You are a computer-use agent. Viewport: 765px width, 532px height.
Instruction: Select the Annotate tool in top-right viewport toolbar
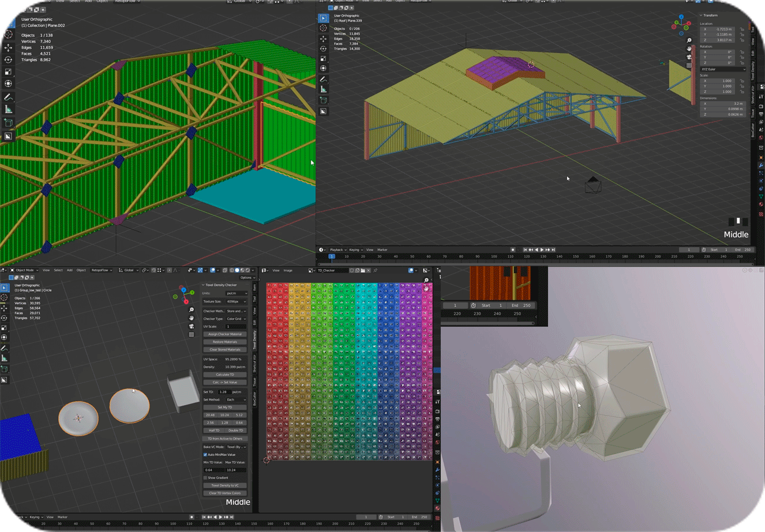(323, 80)
